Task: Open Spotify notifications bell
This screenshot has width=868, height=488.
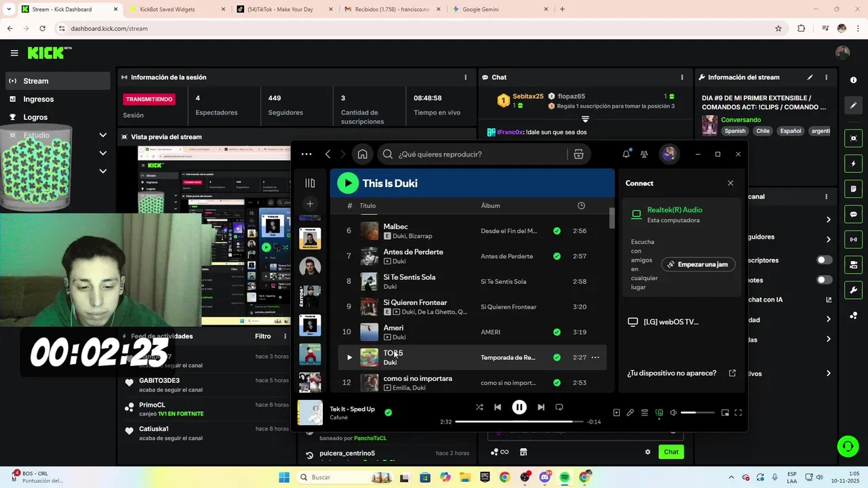Action: (626, 154)
